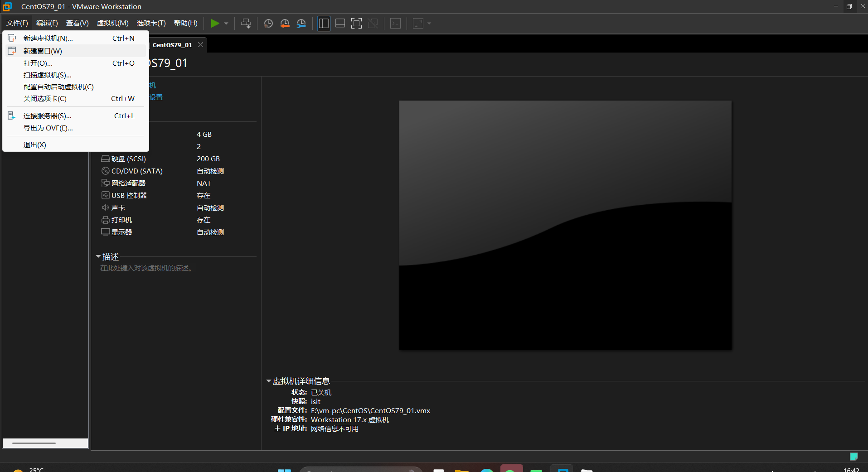Click the 4 GB memory value
Screen dimensions: 868x472
(204, 135)
